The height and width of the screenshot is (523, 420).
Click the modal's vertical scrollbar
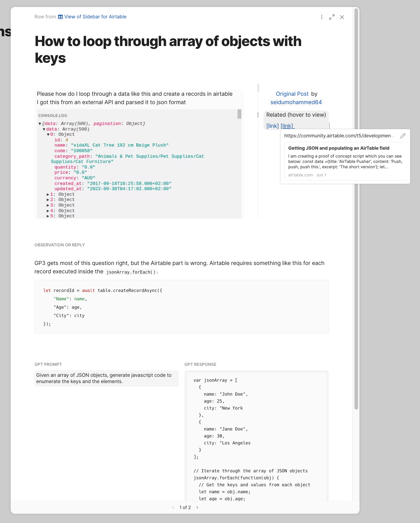pyautogui.click(x=356, y=209)
